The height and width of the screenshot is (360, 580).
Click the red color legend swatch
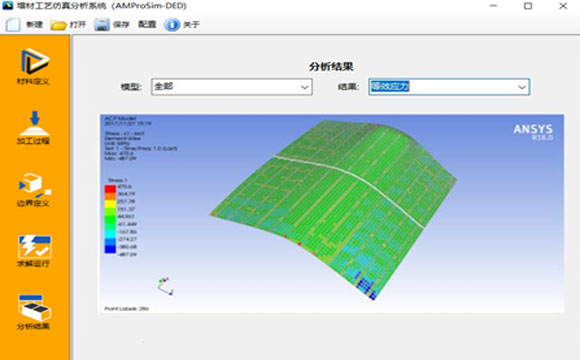(x=110, y=189)
